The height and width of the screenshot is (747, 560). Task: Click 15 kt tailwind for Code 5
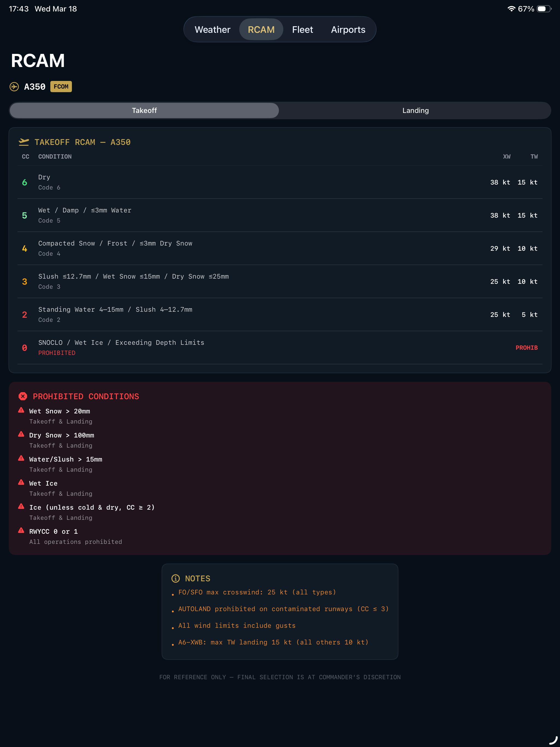(527, 215)
